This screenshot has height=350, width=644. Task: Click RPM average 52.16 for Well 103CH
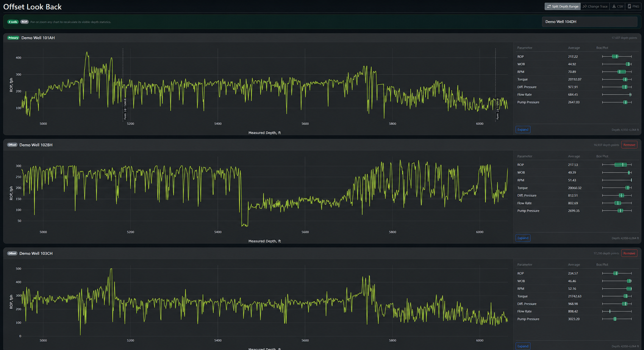pyautogui.click(x=572, y=288)
